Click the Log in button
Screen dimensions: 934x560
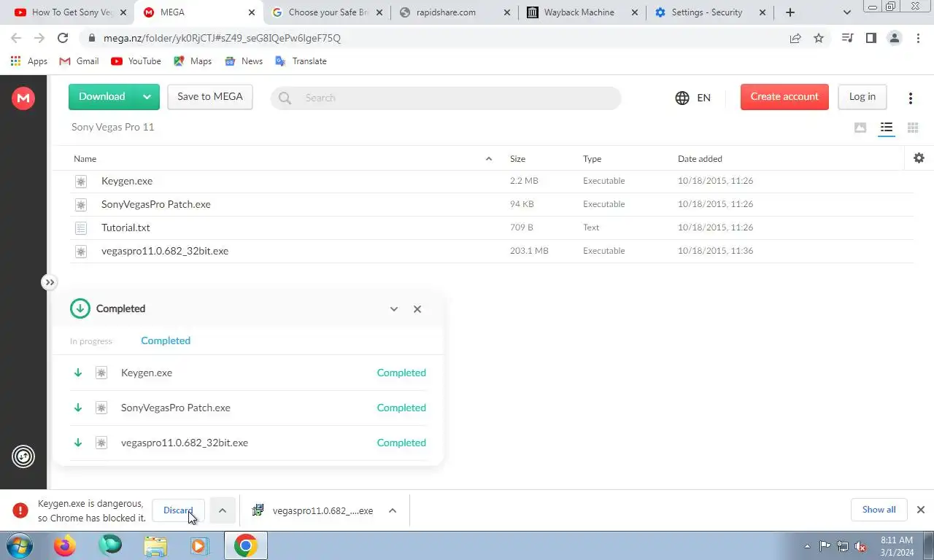(862, 96)
